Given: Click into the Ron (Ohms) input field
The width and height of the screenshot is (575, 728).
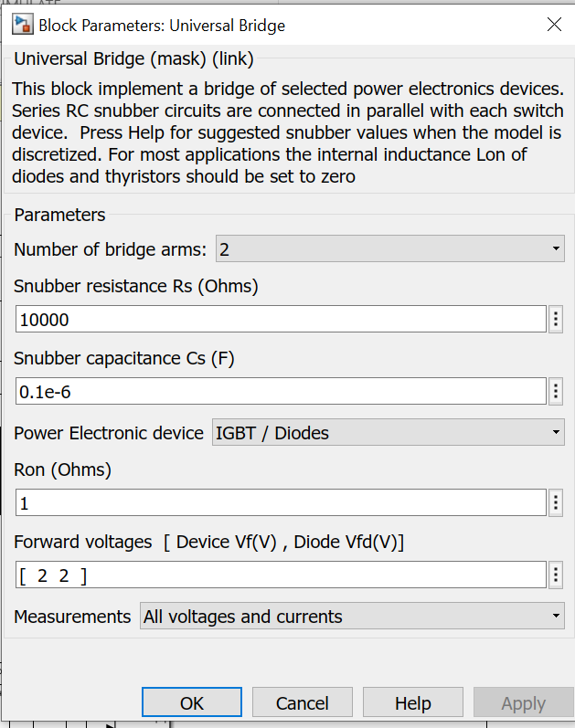Looking at the screenshot, I should pos(281,502).
